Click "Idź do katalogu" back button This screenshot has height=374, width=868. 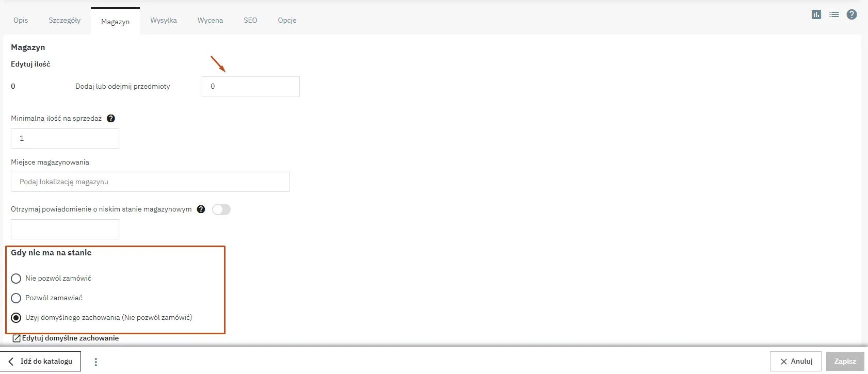point(41,362)
